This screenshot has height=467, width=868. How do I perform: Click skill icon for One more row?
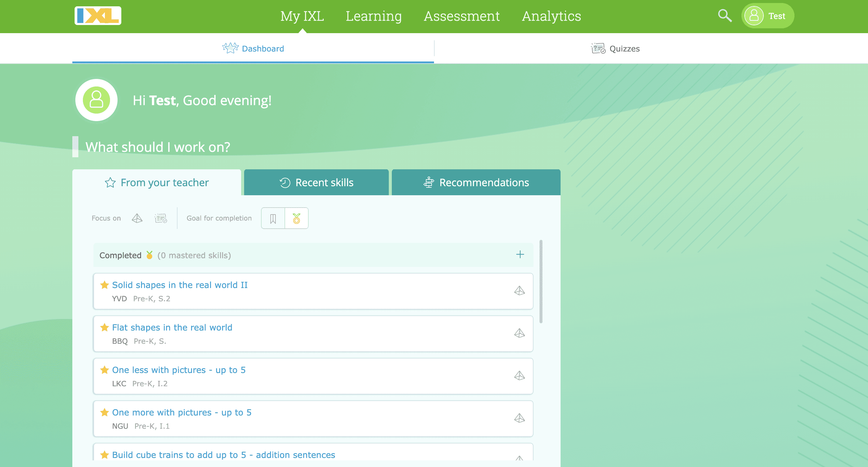click(x=519, y=418)
